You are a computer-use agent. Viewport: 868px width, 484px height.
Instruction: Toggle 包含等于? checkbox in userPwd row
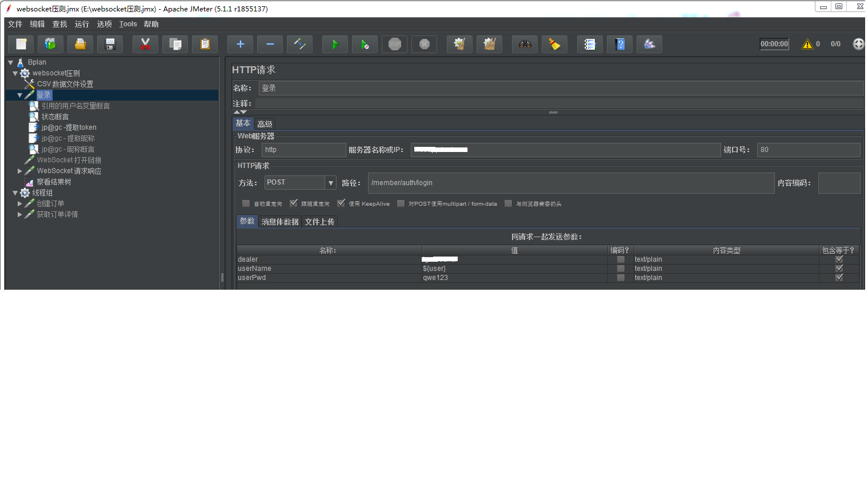(839, 278)
